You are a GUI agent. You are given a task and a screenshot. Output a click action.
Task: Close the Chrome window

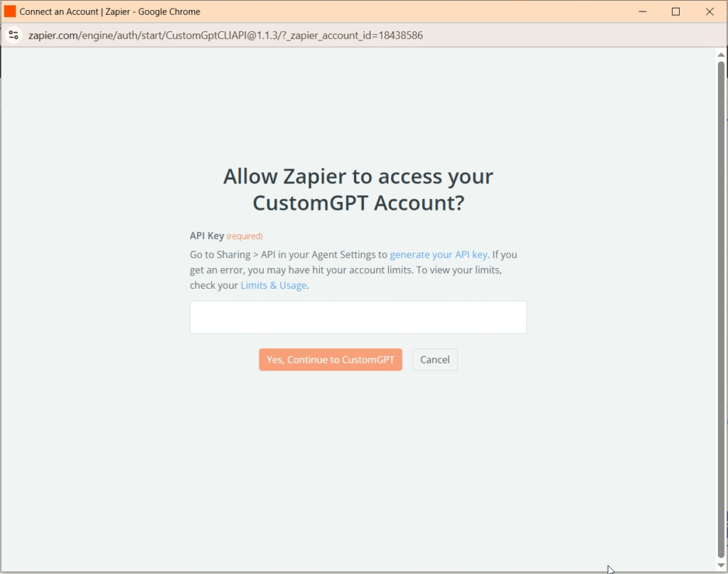710,11
